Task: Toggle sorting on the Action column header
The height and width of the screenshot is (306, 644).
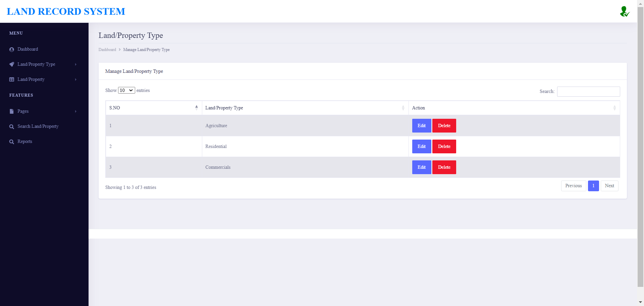Action: tap(615, 108)
